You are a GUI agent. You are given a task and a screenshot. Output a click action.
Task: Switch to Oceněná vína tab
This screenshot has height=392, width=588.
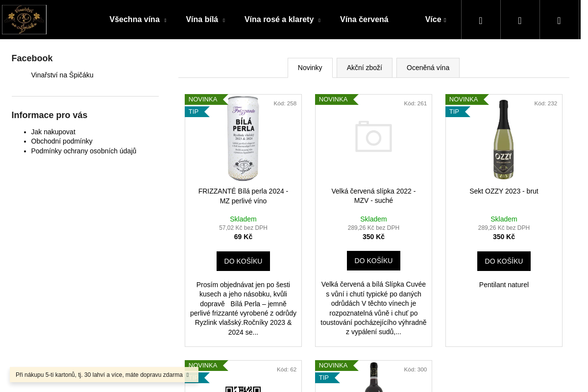(x=428, y=68)
